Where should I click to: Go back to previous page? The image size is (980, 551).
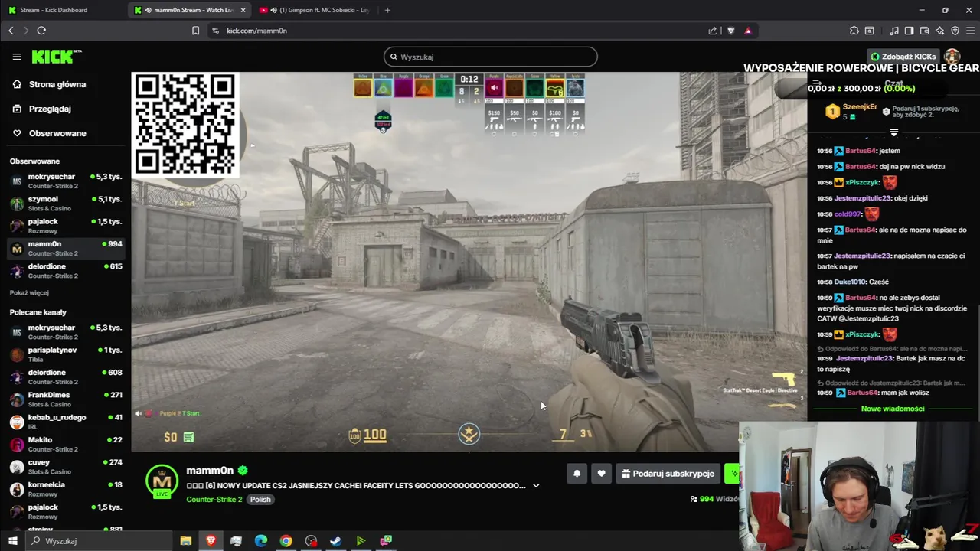tap(11, 31)
